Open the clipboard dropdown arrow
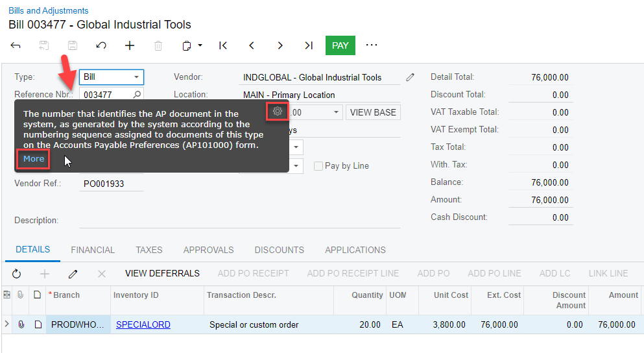 tap(200, 45)
